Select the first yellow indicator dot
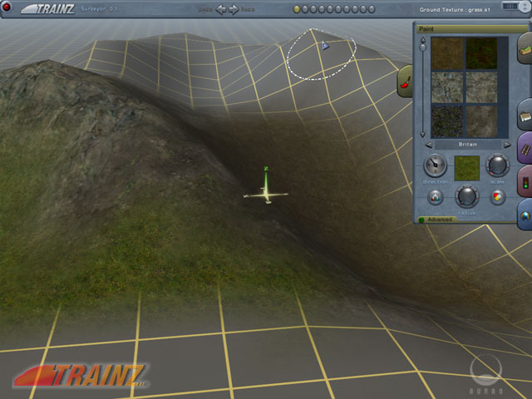 tap(297, 9)
